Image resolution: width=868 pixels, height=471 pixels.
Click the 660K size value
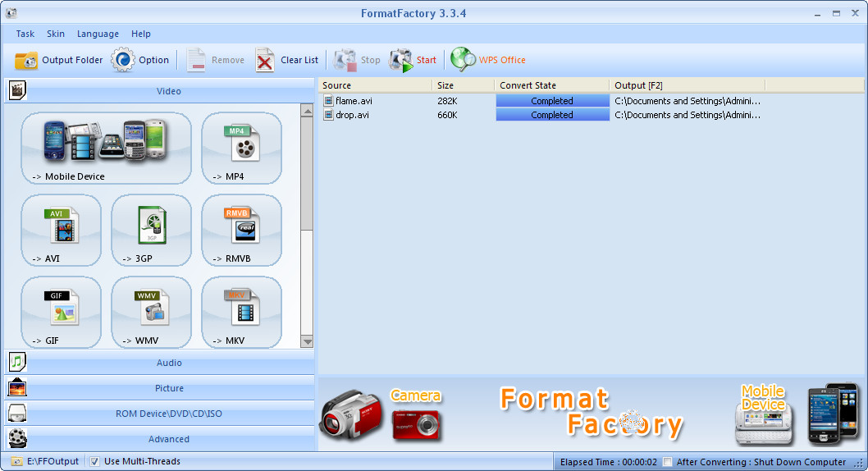tap(447, 115)
